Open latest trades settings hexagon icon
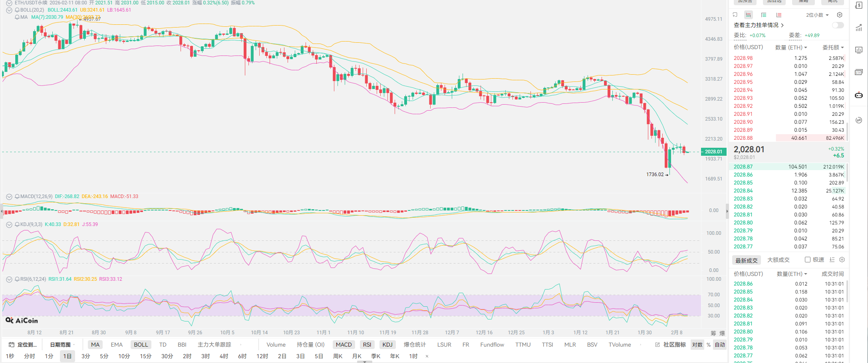The image size is (868, 363). tap(842, 260)
